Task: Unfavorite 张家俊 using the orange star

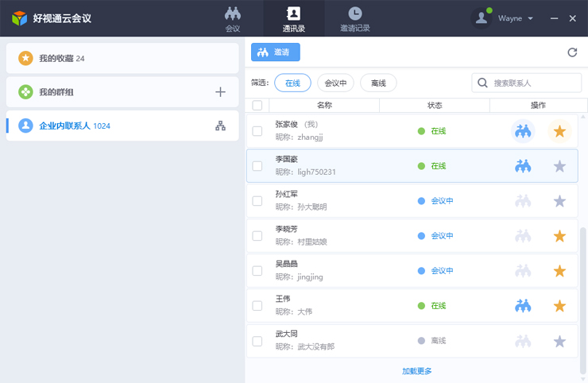Action: point(559,131)
